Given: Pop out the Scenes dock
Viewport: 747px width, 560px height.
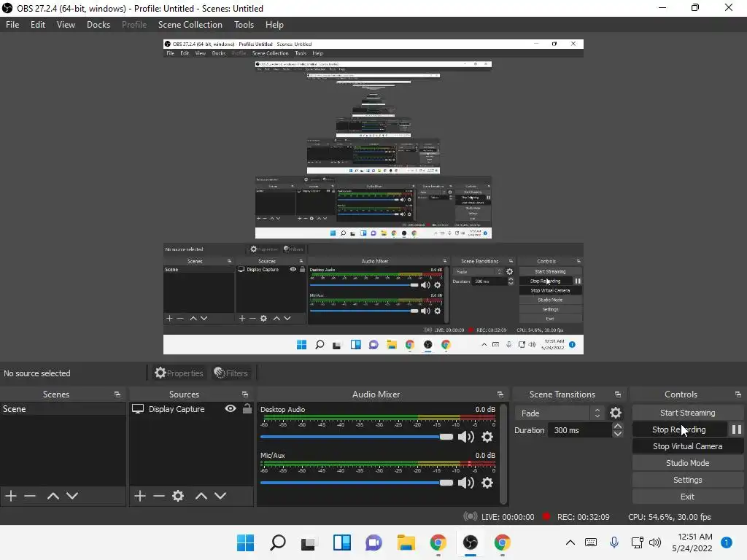Looking at the screenshot, I should [117, 394].
